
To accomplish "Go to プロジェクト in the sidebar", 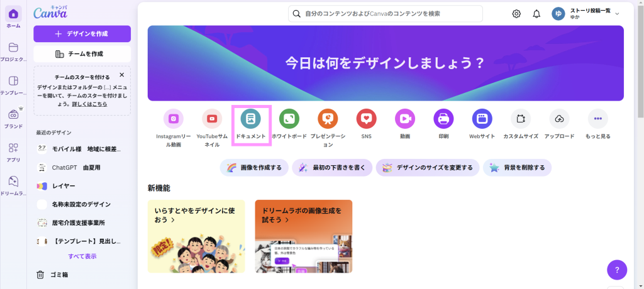I will (x=13, y=52).
